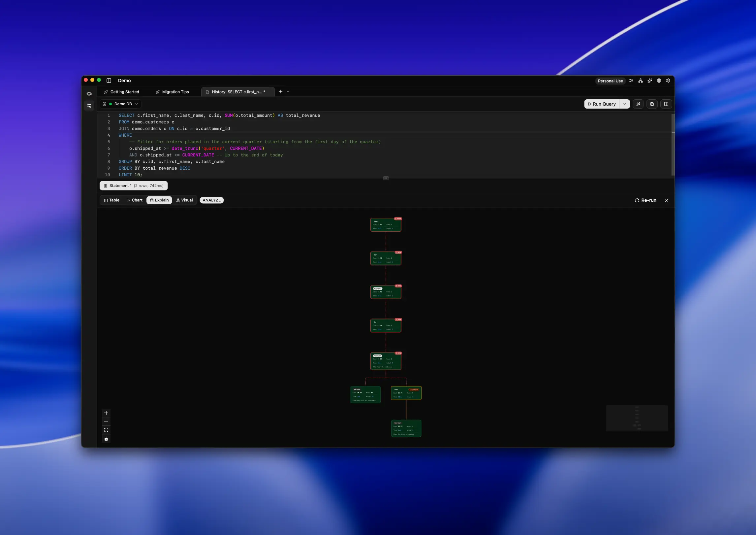
Task: Click the globe icon in title bar
Action: pyautogui.click(x=659, y=81)
